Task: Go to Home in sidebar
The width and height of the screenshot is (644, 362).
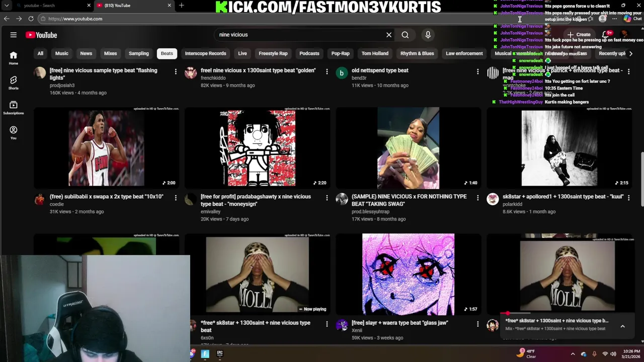Action: pos(14,58)
